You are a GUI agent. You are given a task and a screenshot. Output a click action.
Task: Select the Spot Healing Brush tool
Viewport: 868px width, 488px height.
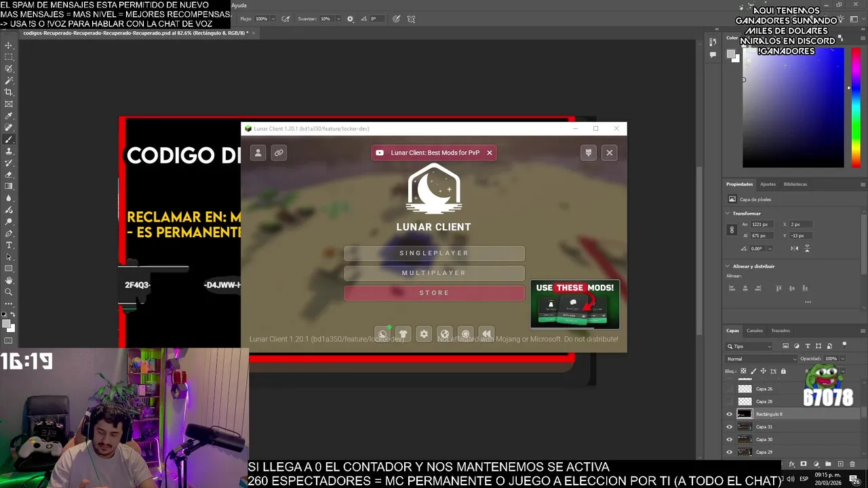[9, 127]
